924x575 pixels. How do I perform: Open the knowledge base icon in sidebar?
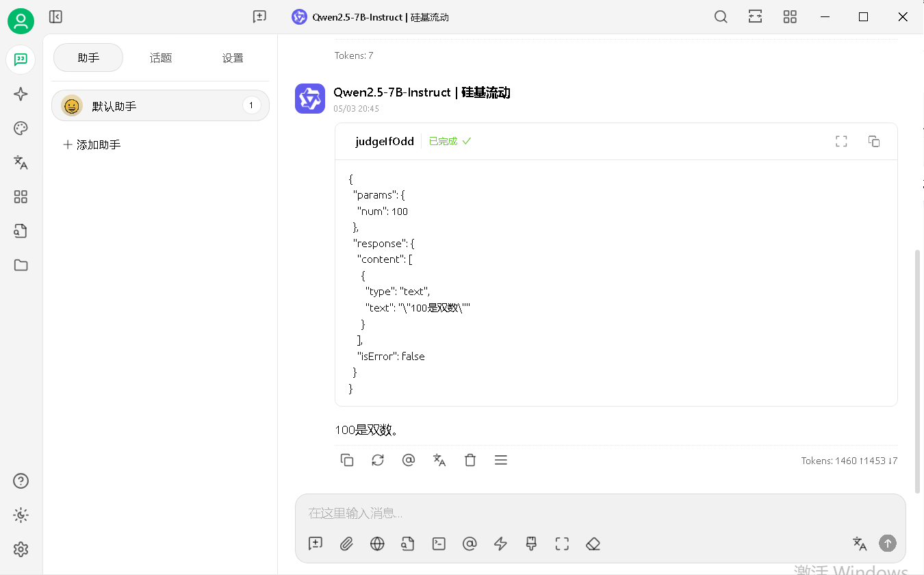click(x=21, y=231)
